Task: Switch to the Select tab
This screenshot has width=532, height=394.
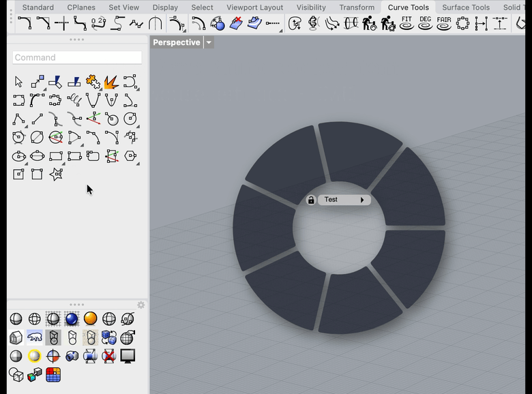Action: pyautogui.click(x=202, y=7)
